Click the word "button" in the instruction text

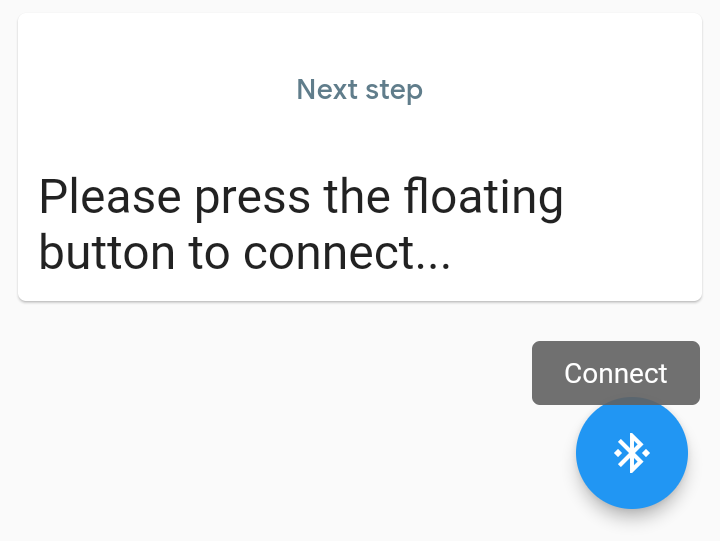pyautogui.click(x=106, y=253)
